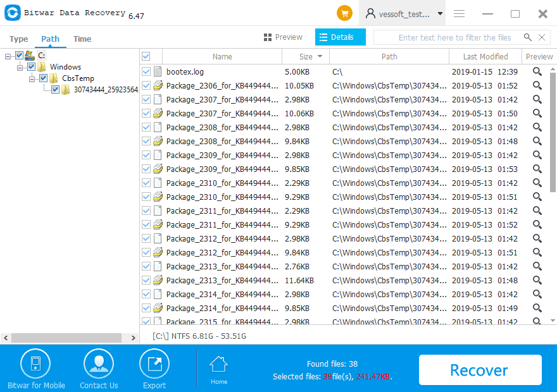Switch to the Path tab
Image resolution: width=557 pixels, height=392 pixels.
click(x=50, y=39)
